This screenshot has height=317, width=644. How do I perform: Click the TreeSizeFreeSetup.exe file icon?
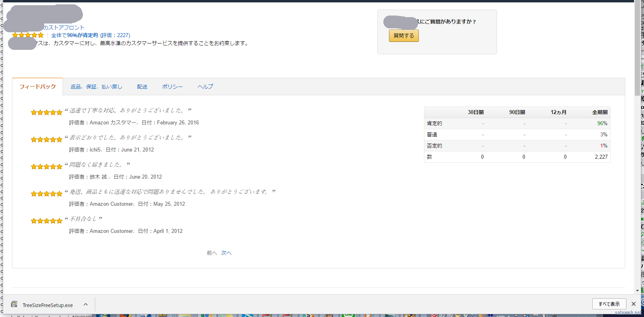[14, 304]
